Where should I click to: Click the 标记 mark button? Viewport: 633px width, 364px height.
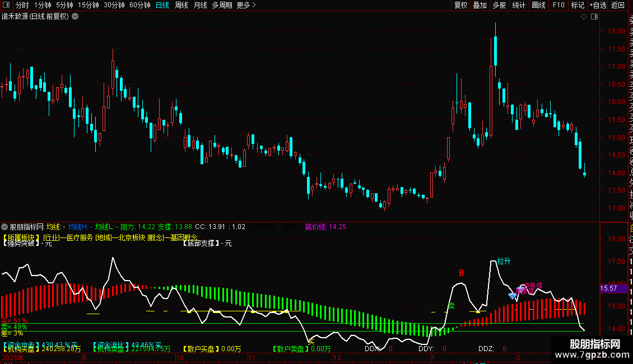tap(578, 5)
